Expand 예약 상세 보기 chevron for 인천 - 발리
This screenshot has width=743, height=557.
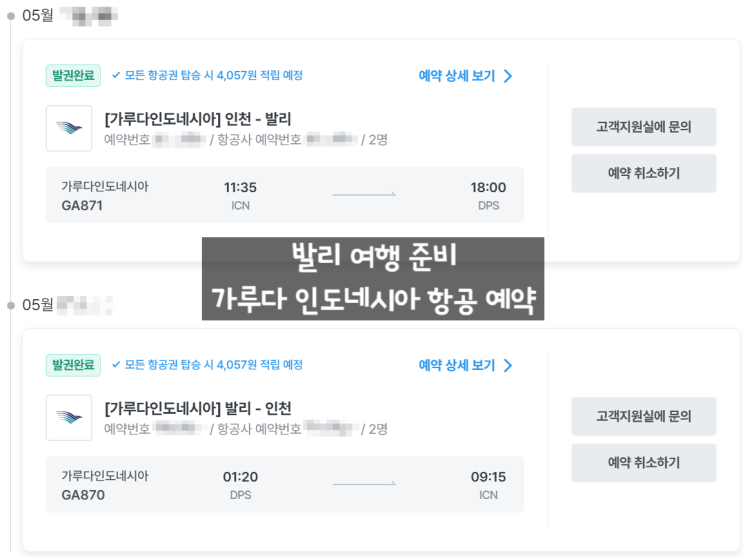click(508, 76)
